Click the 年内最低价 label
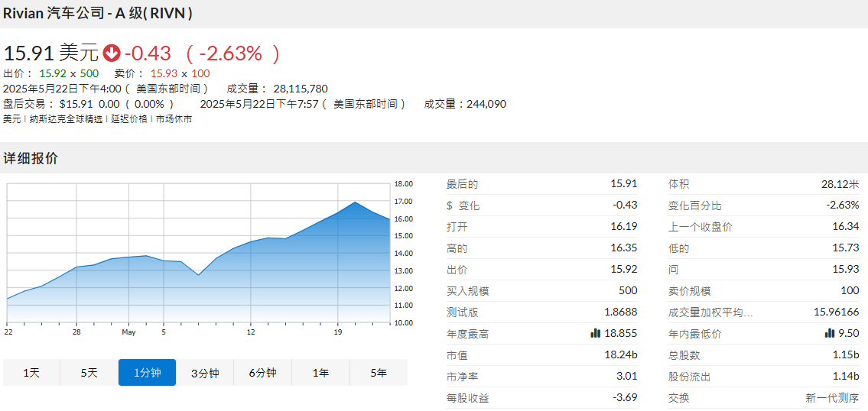 pyautogui.click(x=694, y=334)
